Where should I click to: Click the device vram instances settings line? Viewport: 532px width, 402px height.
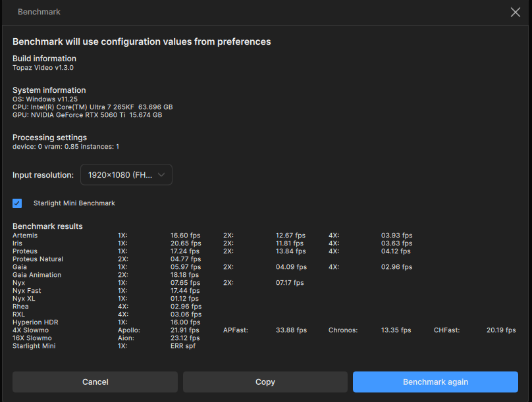tap(66, 146)
